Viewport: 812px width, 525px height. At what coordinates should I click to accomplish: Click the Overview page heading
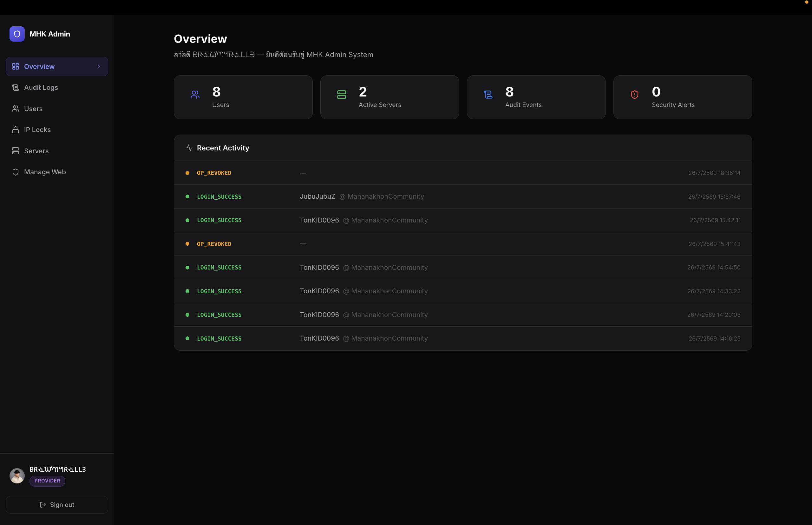click(200, 39)
